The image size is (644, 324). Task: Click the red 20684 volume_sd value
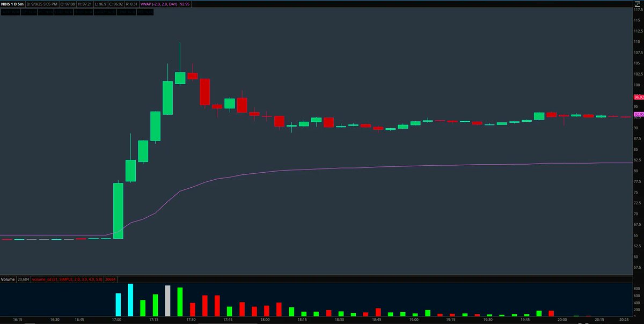[x=111, y=279]
